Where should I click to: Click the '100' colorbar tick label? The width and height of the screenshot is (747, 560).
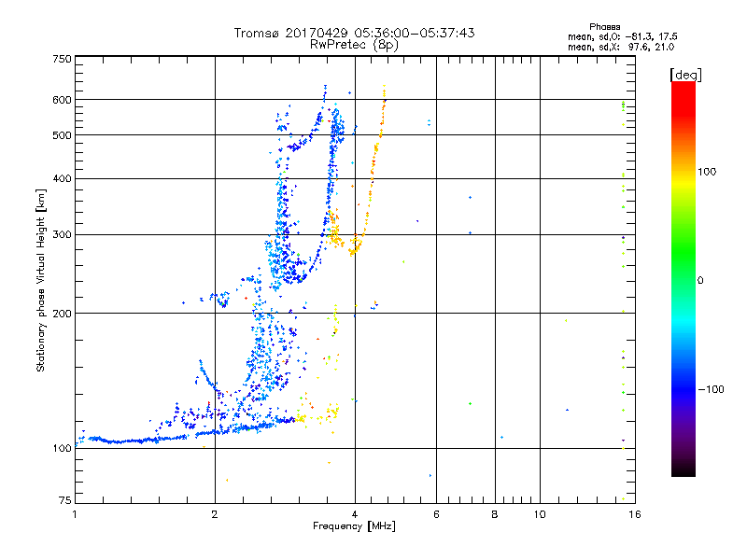[707, 172]
